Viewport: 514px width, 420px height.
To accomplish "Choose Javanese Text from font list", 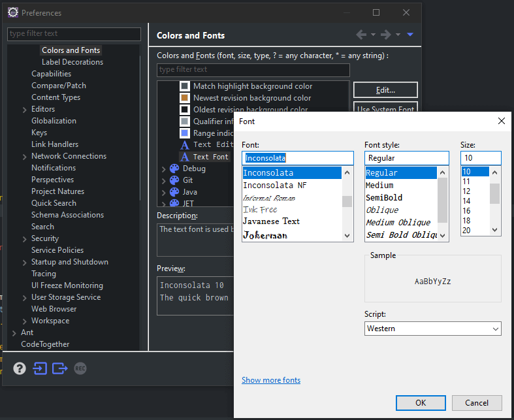I will (271, 221).
